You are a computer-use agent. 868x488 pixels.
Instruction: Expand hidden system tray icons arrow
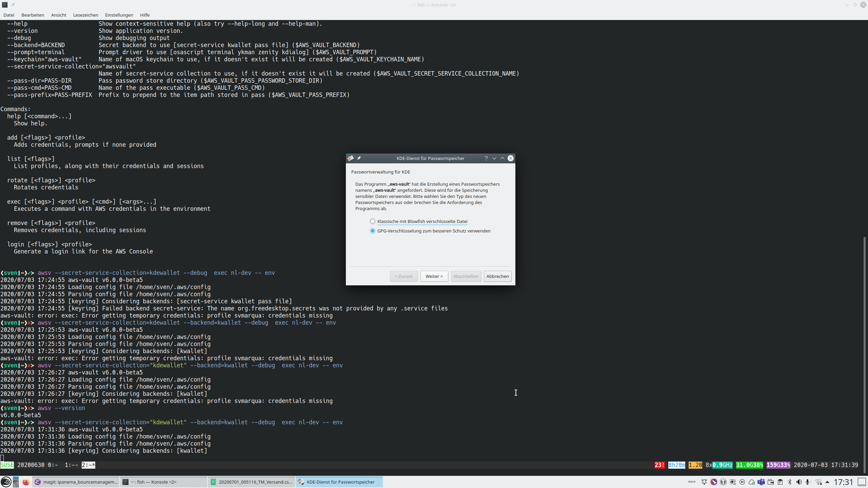[x=828, y=482]
